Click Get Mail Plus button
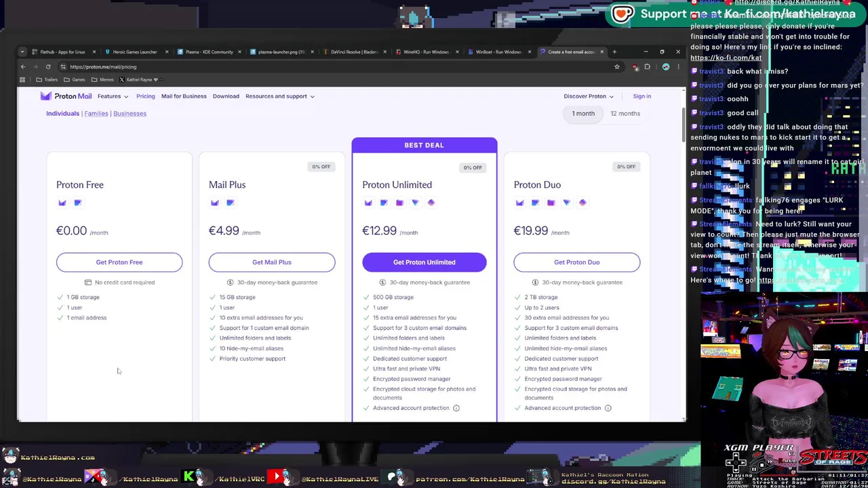 [272, 262]
